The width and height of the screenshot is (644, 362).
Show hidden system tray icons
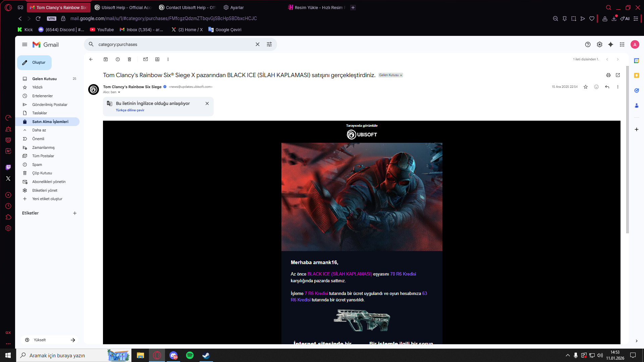pos(568,355)
